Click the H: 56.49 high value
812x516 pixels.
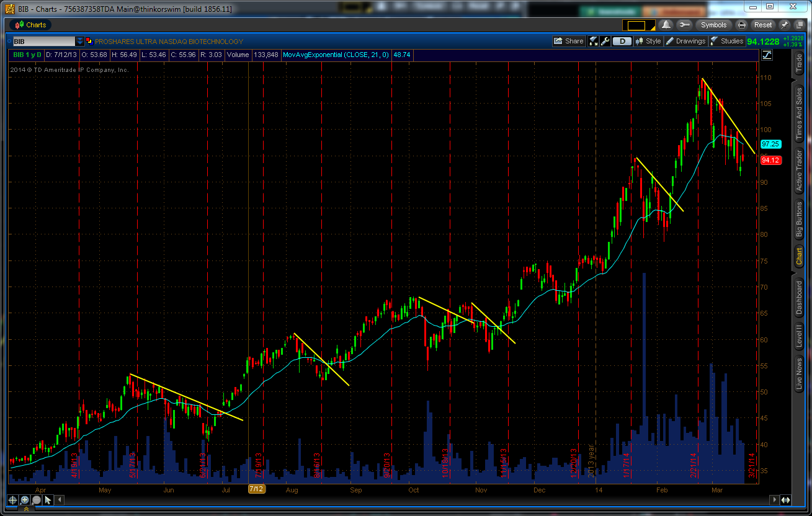[123, 55]
